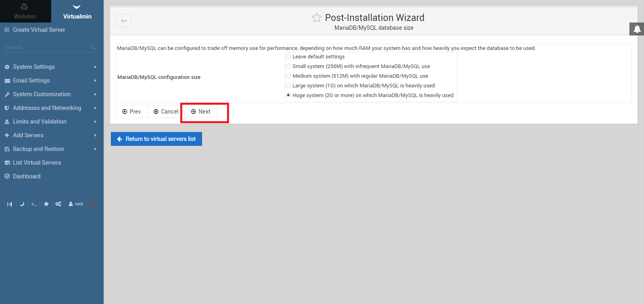Click 'MariaDB/MySQL database size' subtitle
Viewport: 644px width, 304px height.
(374, 28)
